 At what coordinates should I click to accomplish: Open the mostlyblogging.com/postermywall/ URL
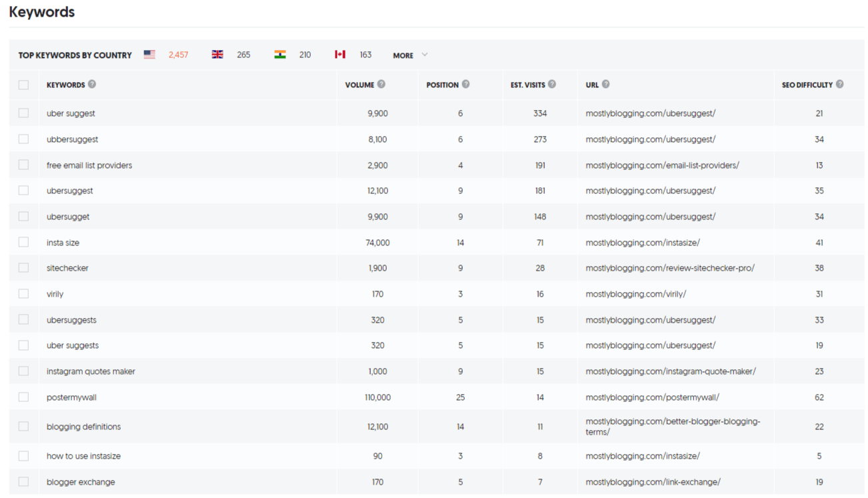point(653,397)
